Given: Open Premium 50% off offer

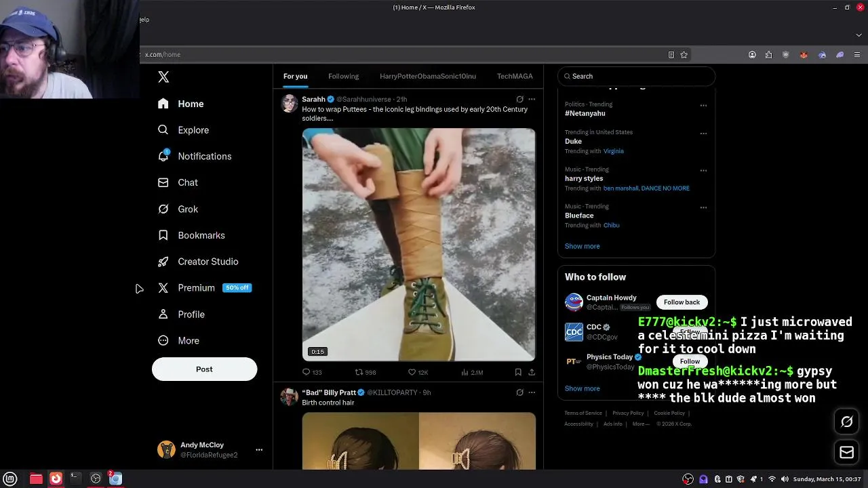Looking at the screenshot, I should point(205,288).
